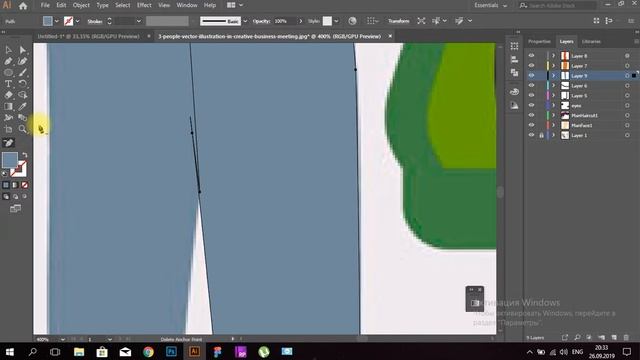Image resolution: width=640 pixels, height=360 pixels.
Task: Click the locate object magnifier in Layers
Action: coord(577,338)
